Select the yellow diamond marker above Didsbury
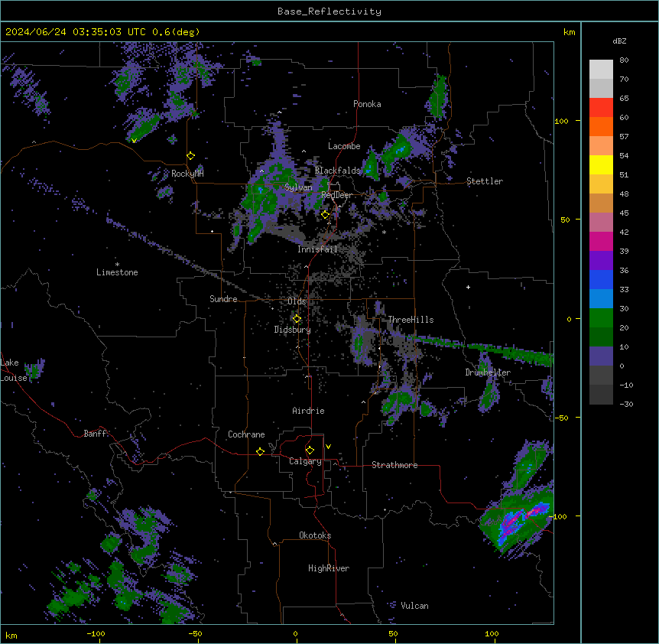The height and width of the screenshot is (644, 659). (297, 319)
